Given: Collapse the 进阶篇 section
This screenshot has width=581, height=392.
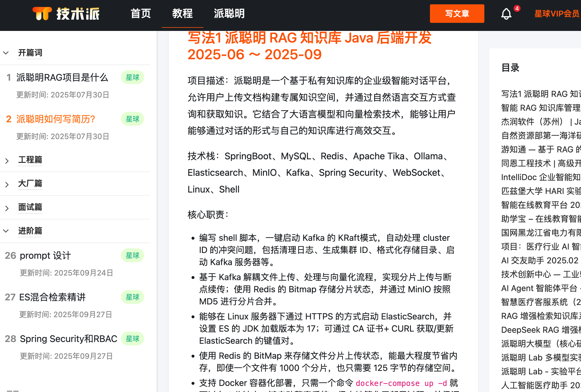Looking at the screenshot, I should (6, 231).
